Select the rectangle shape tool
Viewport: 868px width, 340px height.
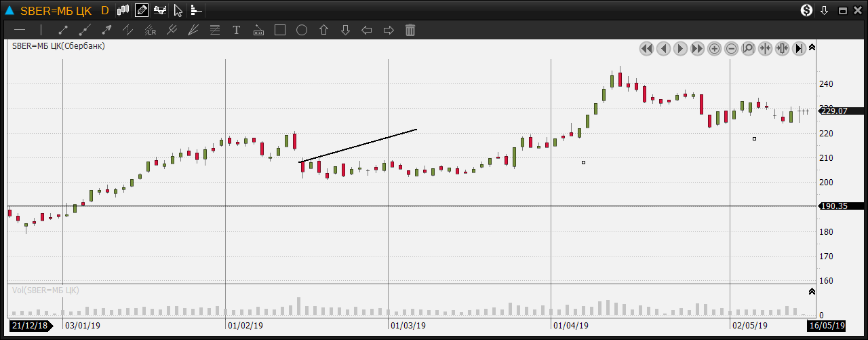(x=279, y=30)
